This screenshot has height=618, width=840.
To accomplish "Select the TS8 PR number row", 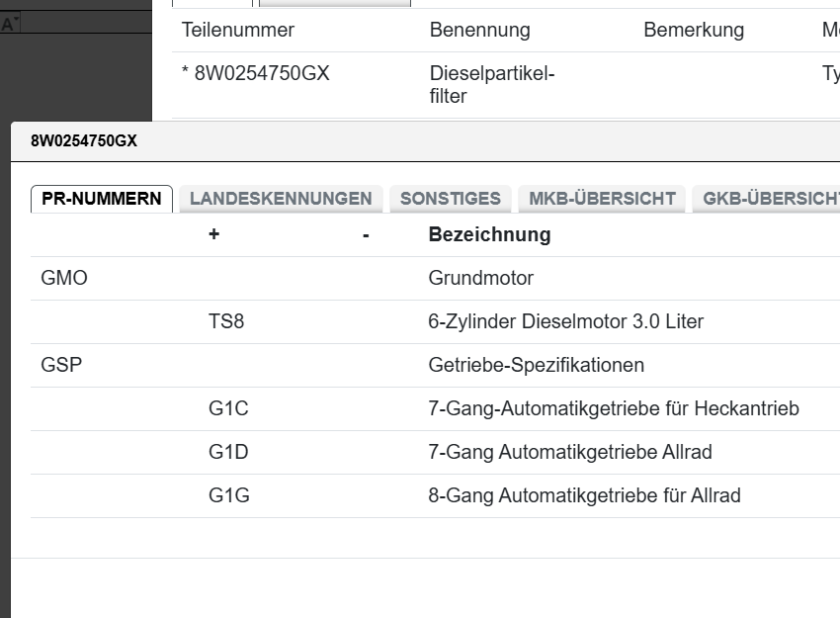I will pos(226,322).
